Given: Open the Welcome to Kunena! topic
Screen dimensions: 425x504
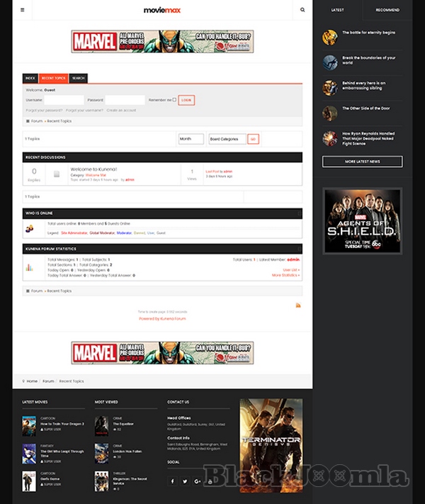Looking at the screenshot, I should [x=92, y=169].
